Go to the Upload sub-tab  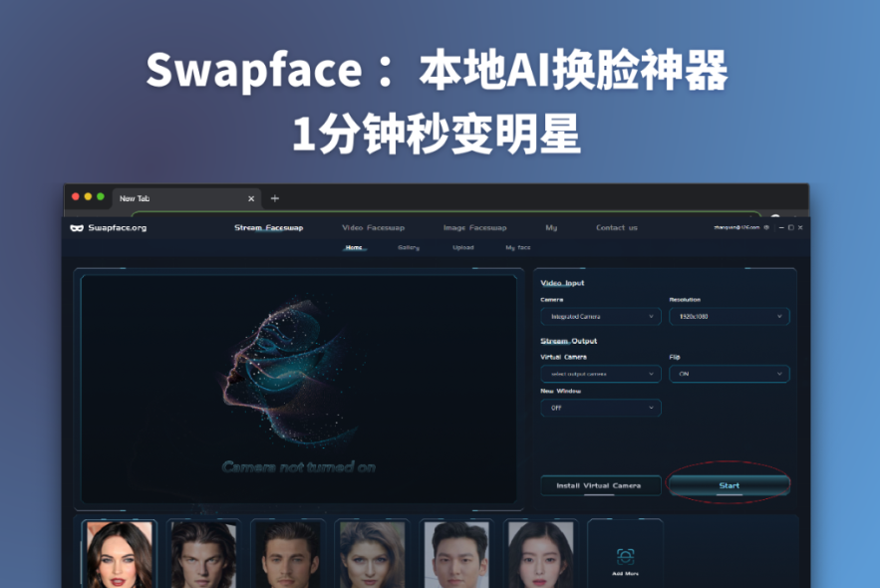click(462, 247)
